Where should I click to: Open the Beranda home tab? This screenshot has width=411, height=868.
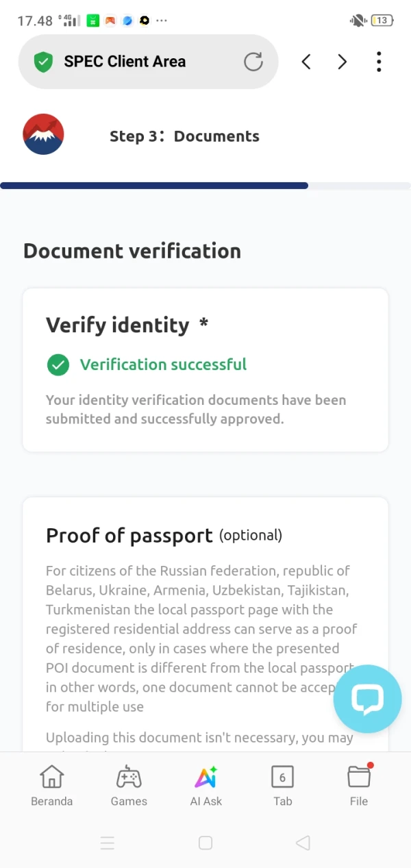(51, 786)
